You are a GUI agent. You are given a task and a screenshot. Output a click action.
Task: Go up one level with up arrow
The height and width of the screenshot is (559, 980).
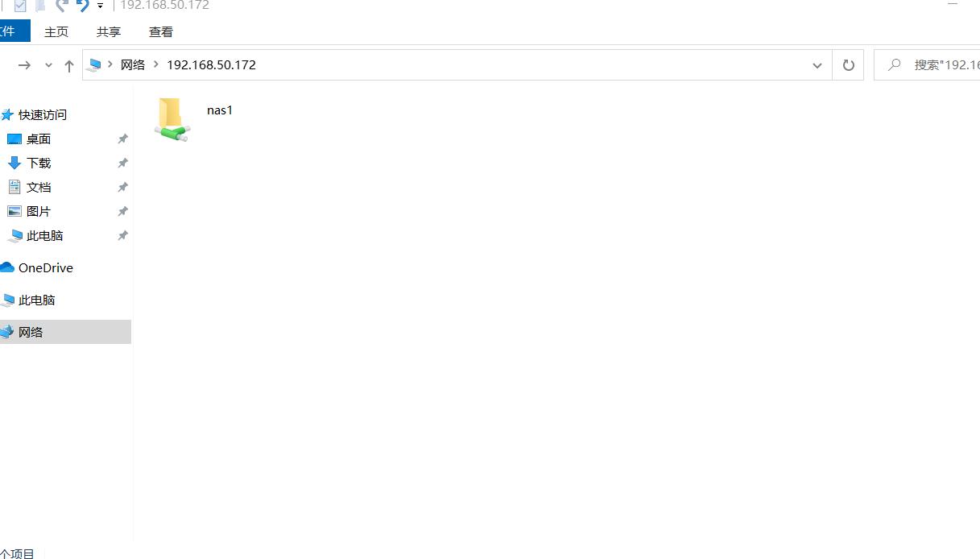(69, 65)
